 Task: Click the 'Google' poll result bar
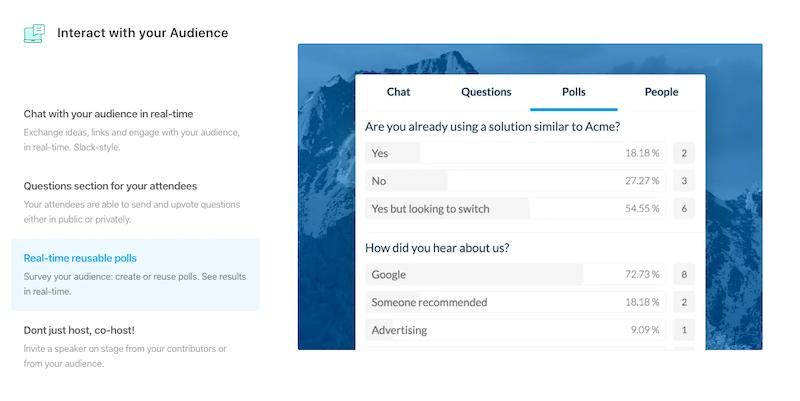[x=515, y=274]
